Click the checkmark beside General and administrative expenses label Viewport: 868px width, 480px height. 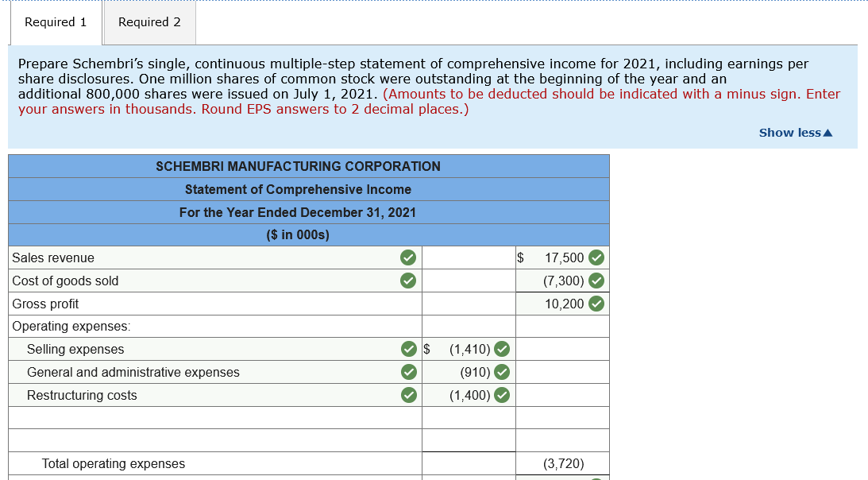coord(408,372)
